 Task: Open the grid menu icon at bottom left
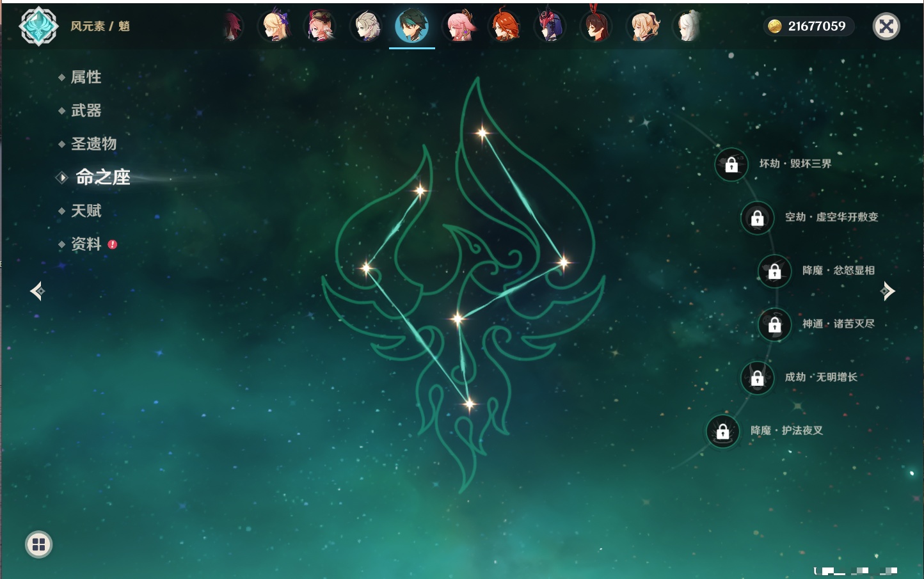pos(38,544)
